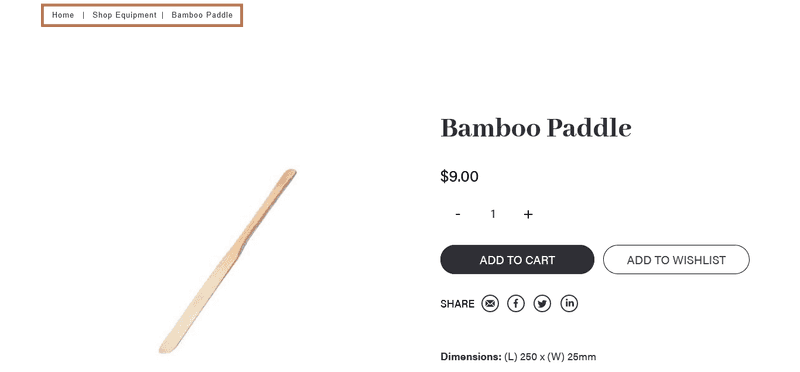Click the Dimensions label

[x=471, y=357]
